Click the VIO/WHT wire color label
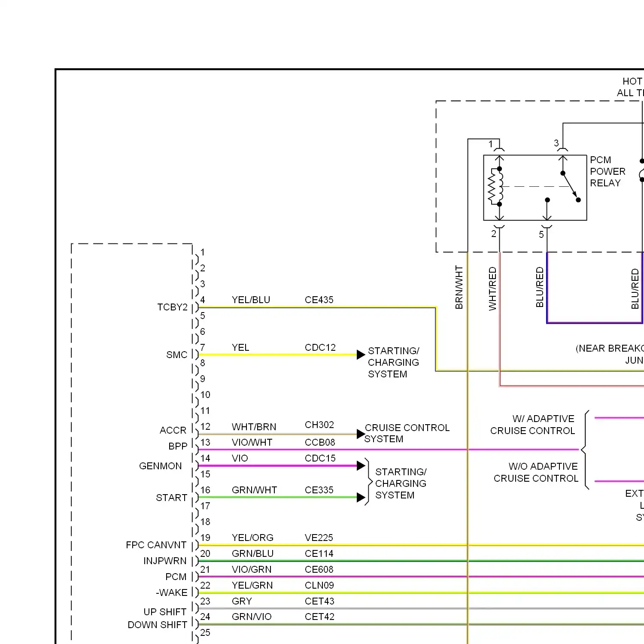644x644 pixels. pyautogui.click(x=252, y=442)
